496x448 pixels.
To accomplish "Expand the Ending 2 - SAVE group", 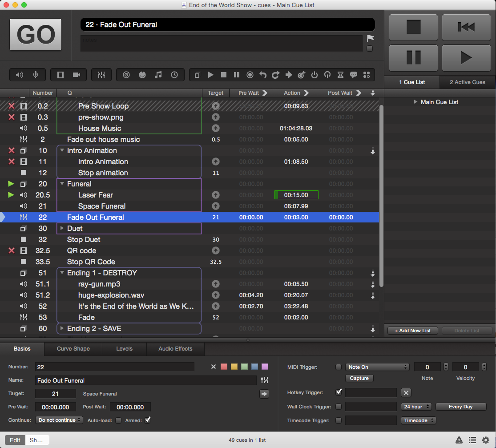I will coord(62,328).
